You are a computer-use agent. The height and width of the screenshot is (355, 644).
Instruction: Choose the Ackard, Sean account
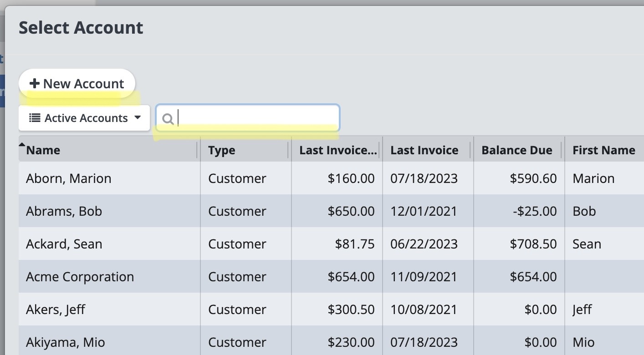tap(64, 244)
